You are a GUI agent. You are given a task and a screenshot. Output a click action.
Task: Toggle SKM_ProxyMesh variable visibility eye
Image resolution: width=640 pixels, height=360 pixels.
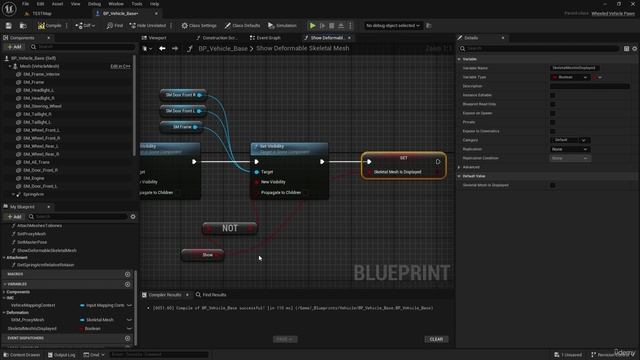129,320
